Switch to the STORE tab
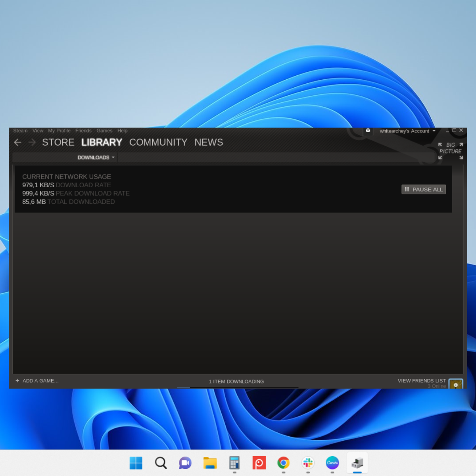 click(x=58, y=142)
